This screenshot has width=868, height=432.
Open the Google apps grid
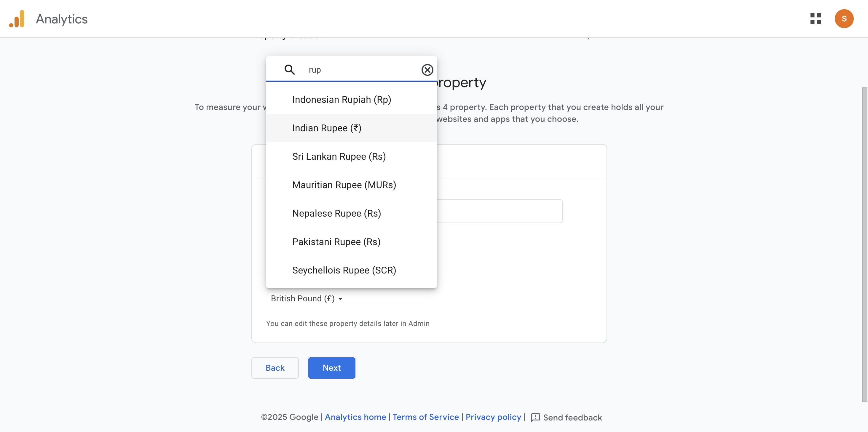tap(816, 19)
